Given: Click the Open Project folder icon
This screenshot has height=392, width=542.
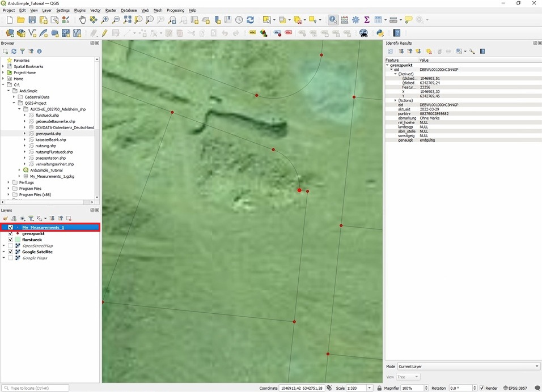Looking at the screenshot, I should (20, 20).
